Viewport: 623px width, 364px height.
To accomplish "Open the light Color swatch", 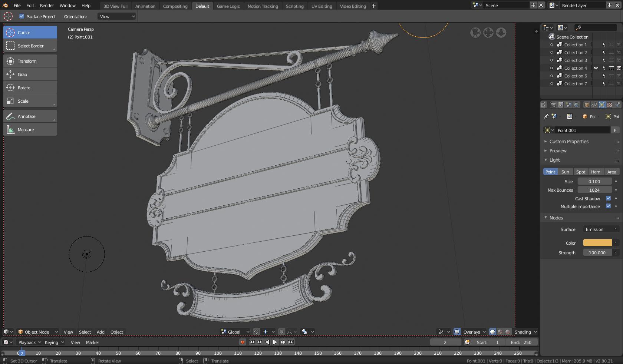I will [x=597, y=243].
